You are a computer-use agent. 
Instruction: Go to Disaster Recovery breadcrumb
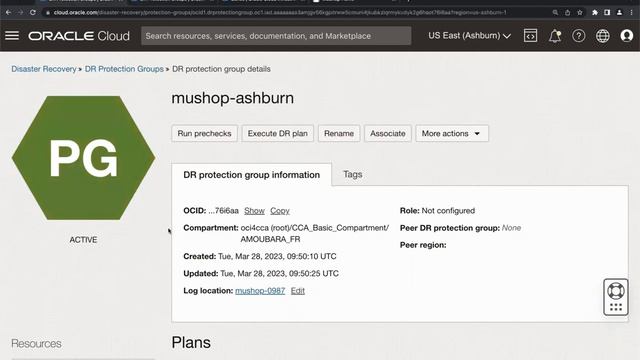tap(44, 69)
